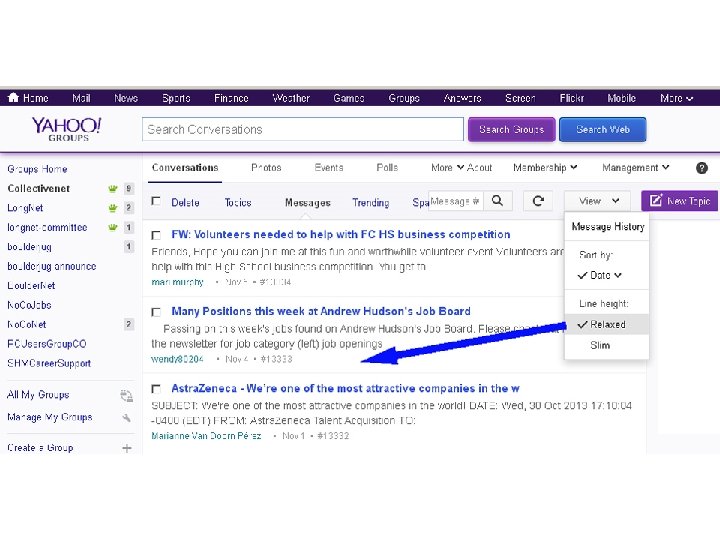This screenshot has width=720, height=540.
Task: Open the View dropdown
Action: coord(599,201)
